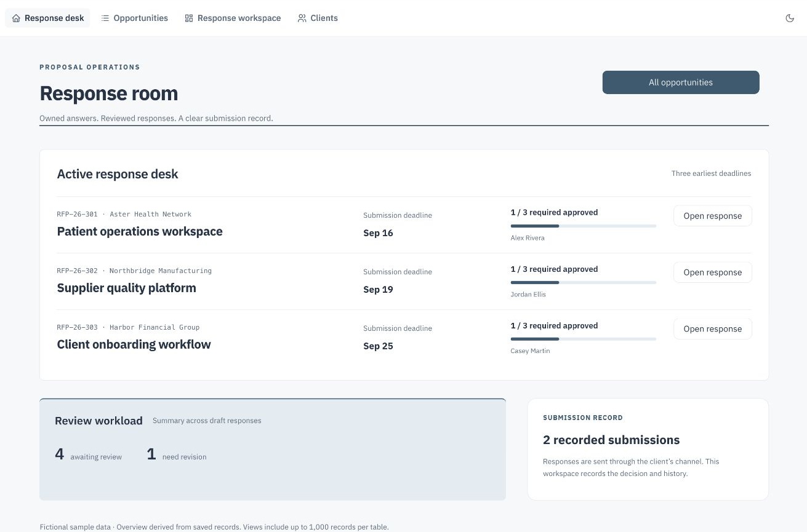Click the Sep 19 deadline date
Image resolution: width=807 pixels, height=532 pixels.
point(378,290)
